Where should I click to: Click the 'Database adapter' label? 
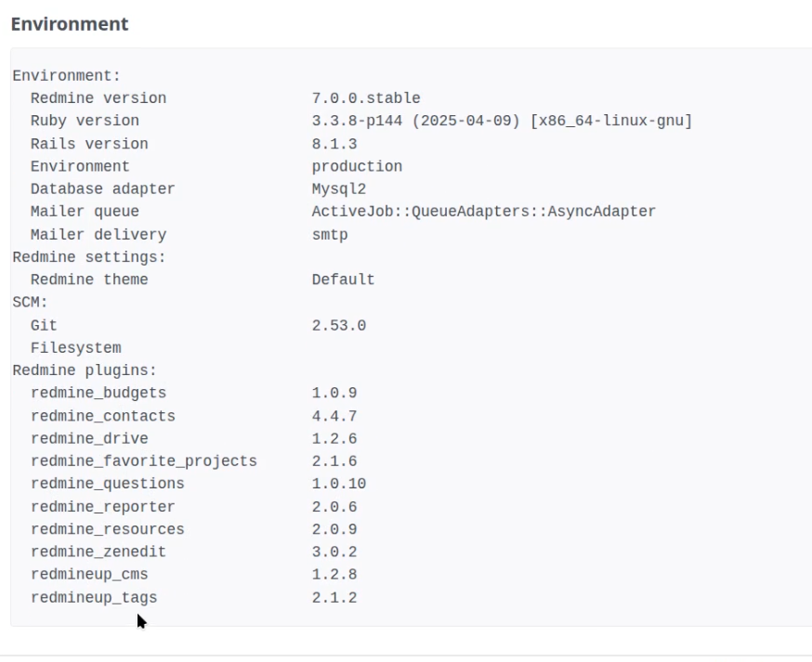pyautogui.click(x=102, y=188)
